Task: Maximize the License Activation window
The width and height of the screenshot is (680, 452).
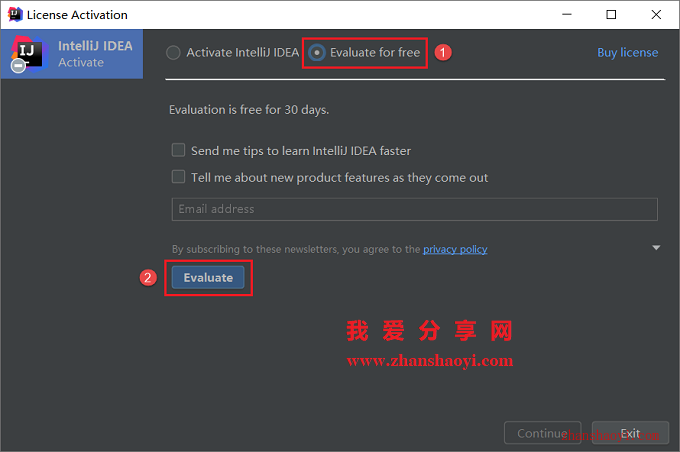Action: point(611,14)
